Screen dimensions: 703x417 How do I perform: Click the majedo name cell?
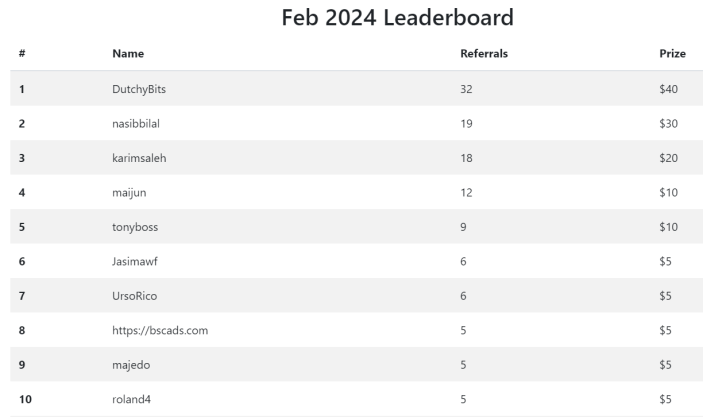pos(131,365)
